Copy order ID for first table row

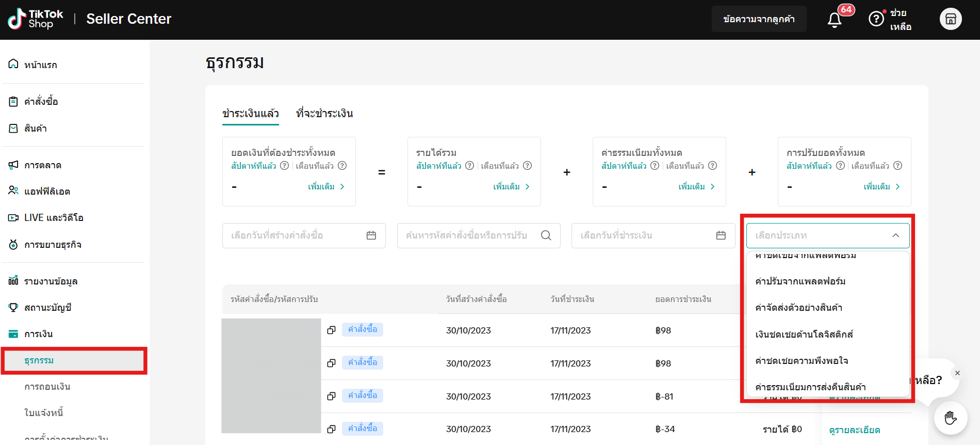click(x=332, y=330)
